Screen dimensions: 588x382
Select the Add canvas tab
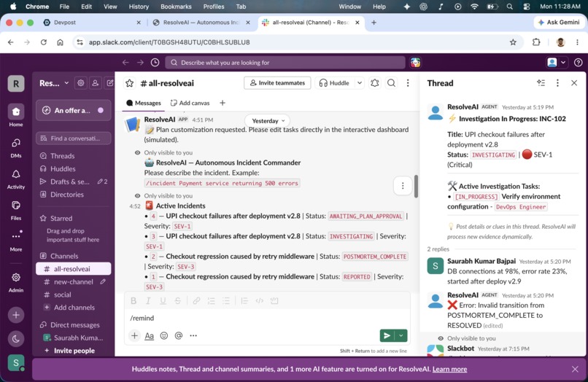[x=190, y=103]
